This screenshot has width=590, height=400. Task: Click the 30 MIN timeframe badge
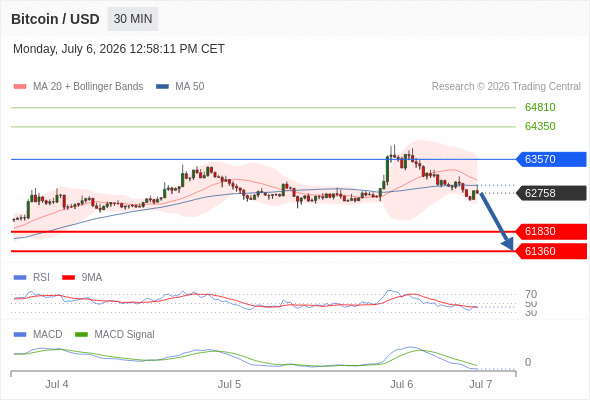point(133,19)
